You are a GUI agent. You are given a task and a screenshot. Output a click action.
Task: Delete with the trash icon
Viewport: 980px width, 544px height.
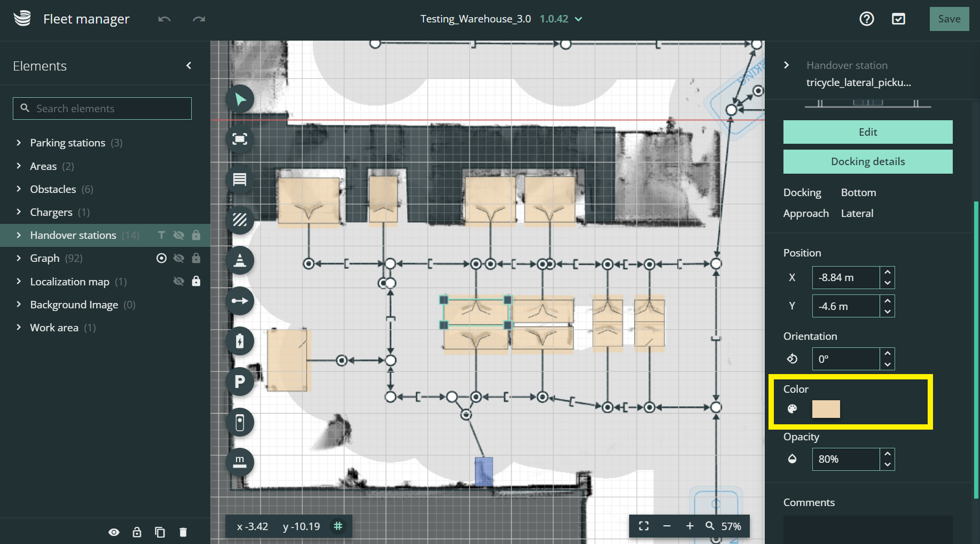[183, 532]
